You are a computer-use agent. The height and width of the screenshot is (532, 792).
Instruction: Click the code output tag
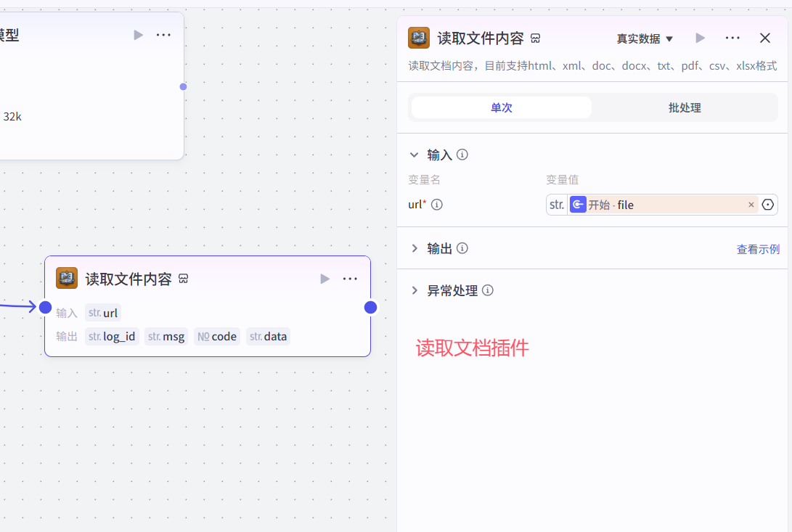click(216, 337)
